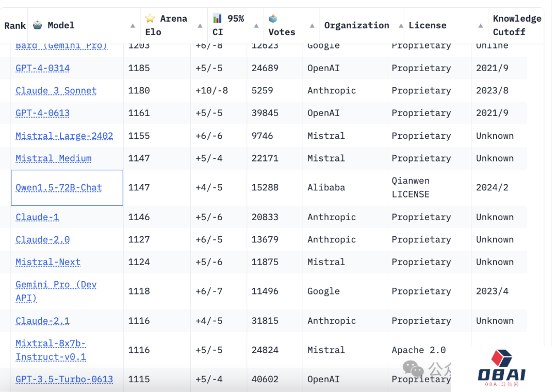Click the GPT-3.5-Turbo-0613 link
The width and height of the screenshot is (557, 392).
click(64, 379)
